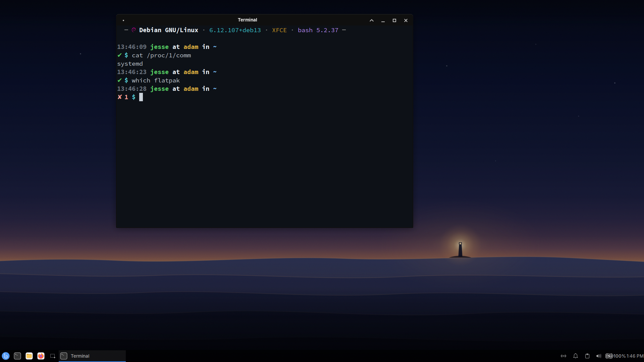Click the battery charging indicator icon
Screen dimensions: 644x362
click(609, 356)
